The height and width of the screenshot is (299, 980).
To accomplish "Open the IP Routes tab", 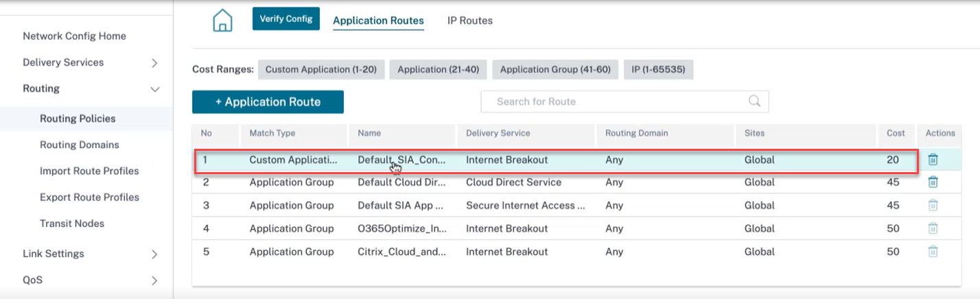I will point(470,21).
